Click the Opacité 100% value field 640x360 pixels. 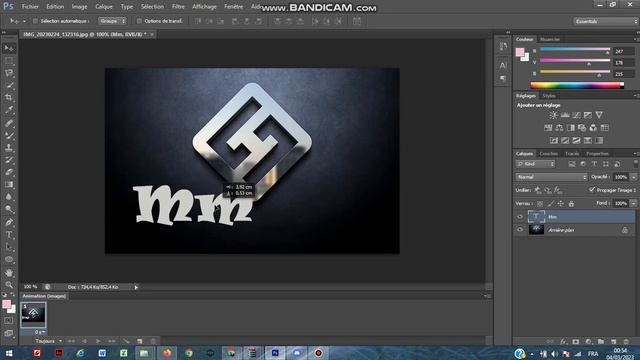click(621, 177)
